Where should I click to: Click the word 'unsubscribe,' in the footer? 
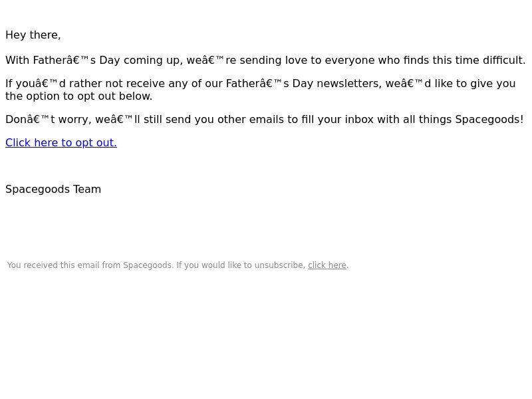pos(280,265)
